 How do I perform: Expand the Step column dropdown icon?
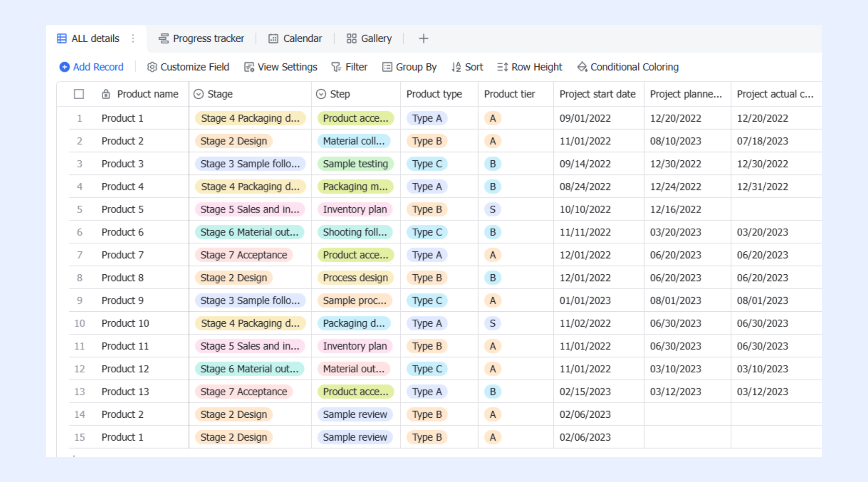click(x=321, y=94)
